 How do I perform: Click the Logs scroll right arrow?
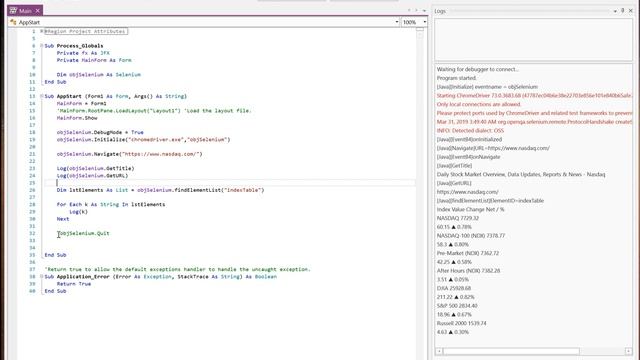click(x=628, y=351)
